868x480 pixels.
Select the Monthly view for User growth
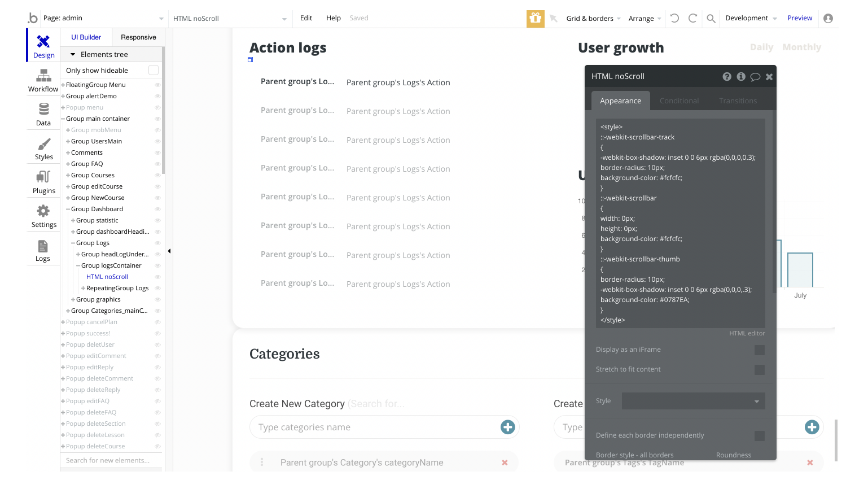(x=801, y=47)
